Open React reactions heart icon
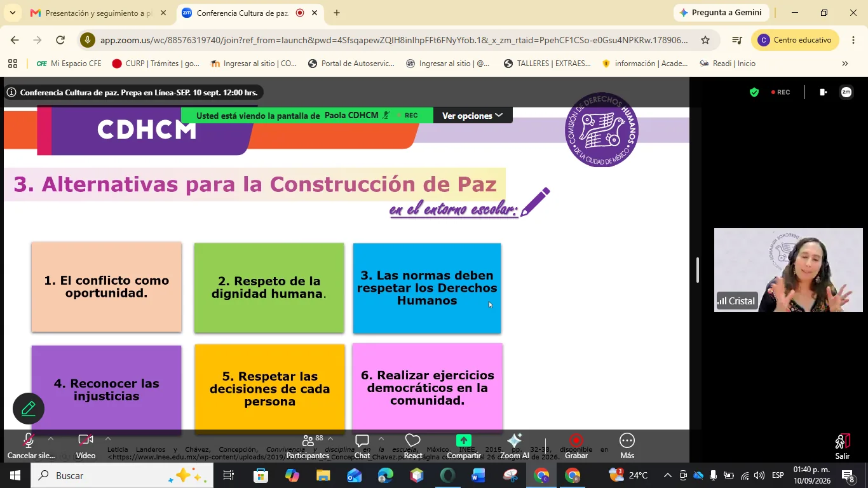868x488 pixels. pyautogui.click(x=413, y=447)
